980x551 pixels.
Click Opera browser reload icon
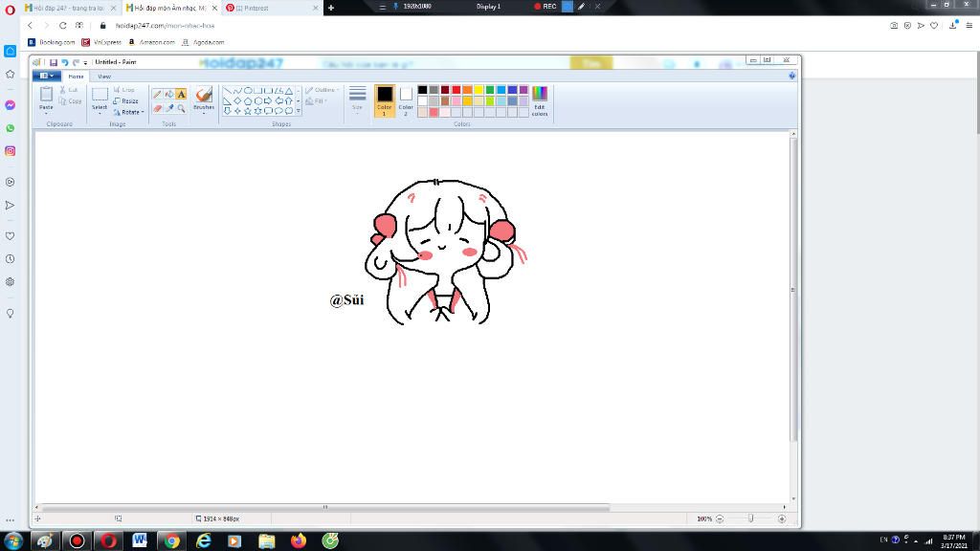62,26
